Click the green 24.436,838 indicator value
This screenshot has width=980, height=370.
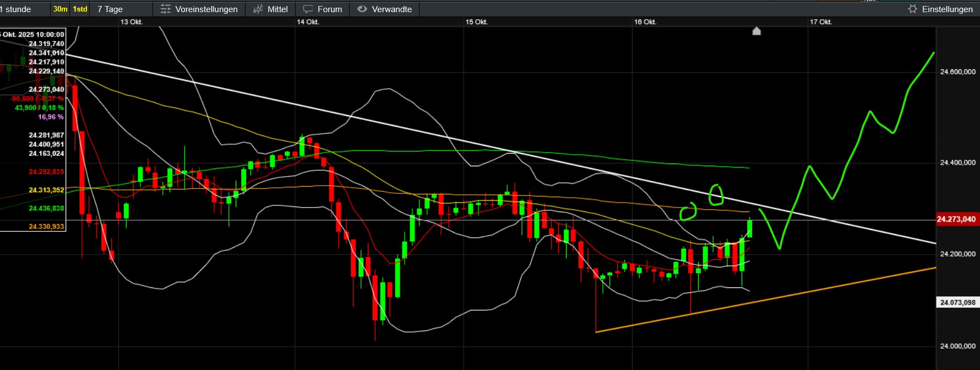point(46,209)
